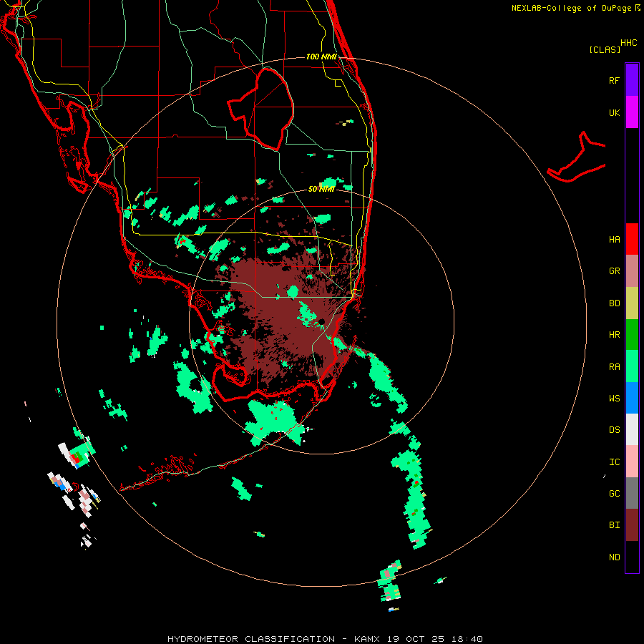Click the KAMX station identifier
This screenshot has width=644, height=644.
click(367, 639)
